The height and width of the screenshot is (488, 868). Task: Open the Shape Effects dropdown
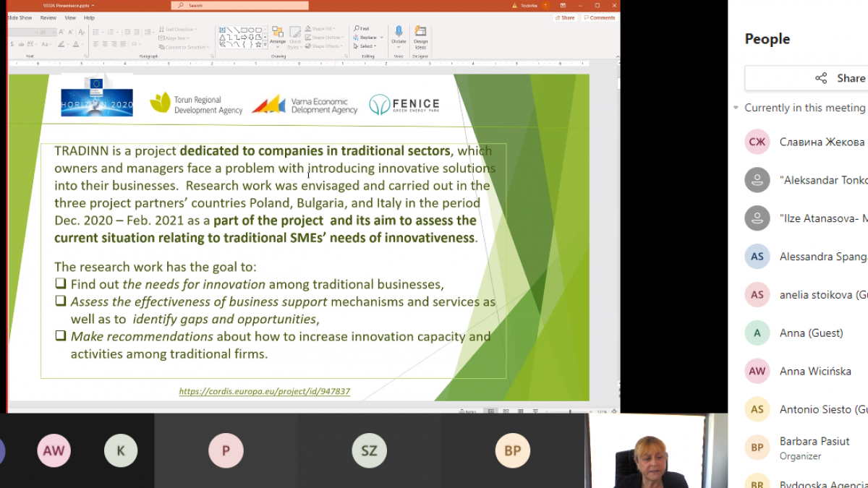click(323, 46)
